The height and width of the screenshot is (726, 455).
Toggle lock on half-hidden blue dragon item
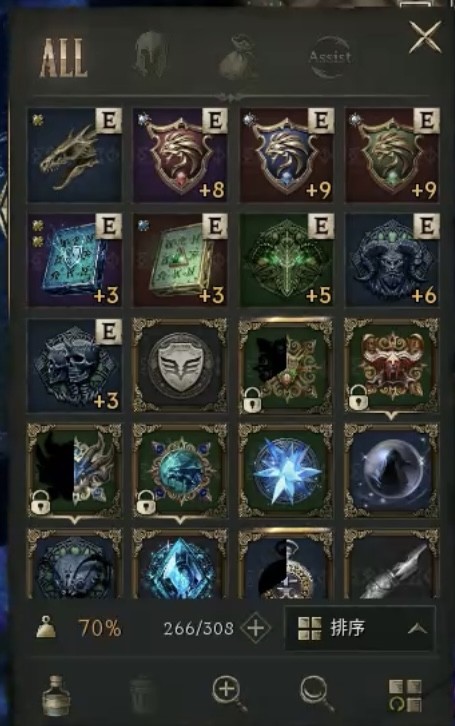(x=40, y=502)
